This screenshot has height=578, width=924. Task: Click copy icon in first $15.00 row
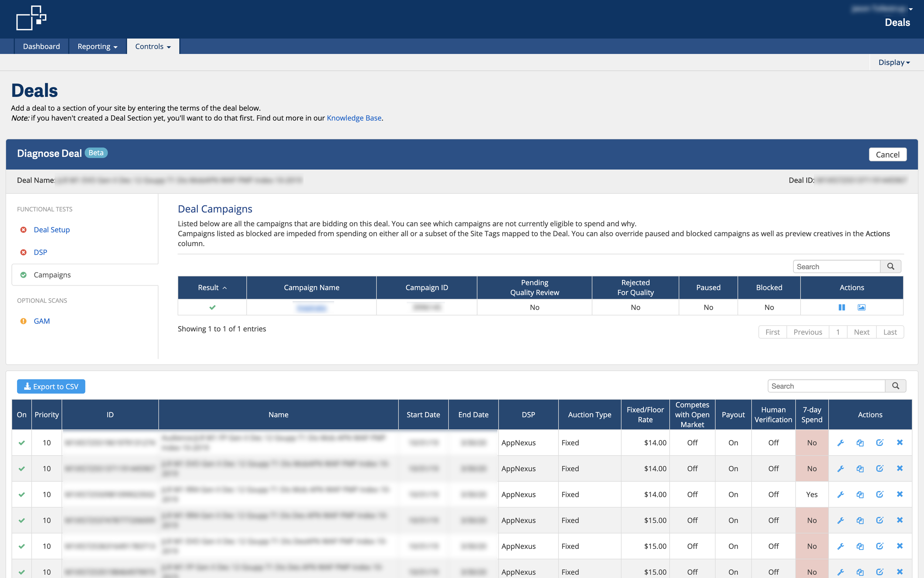tap(860, 520)
